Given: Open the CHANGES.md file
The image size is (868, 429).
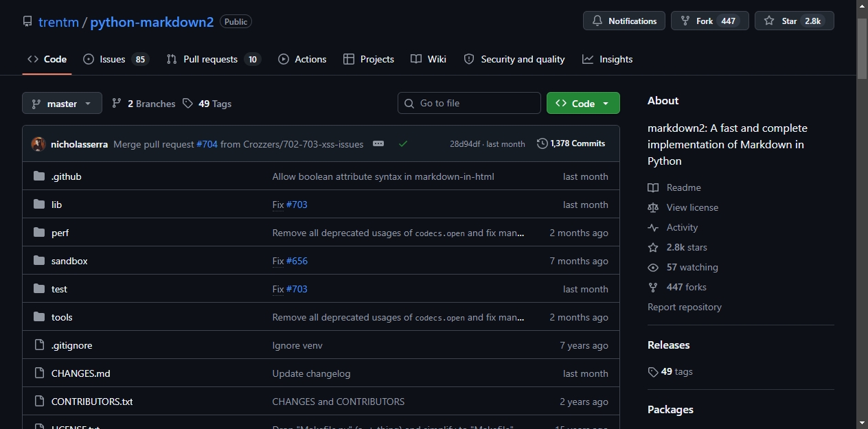Looking at the screenshot, I should coord(80,373).
